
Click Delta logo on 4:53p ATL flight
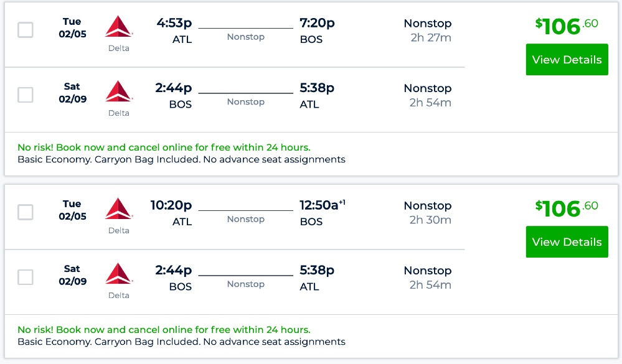pyautogui.click(x=118, y=27)
